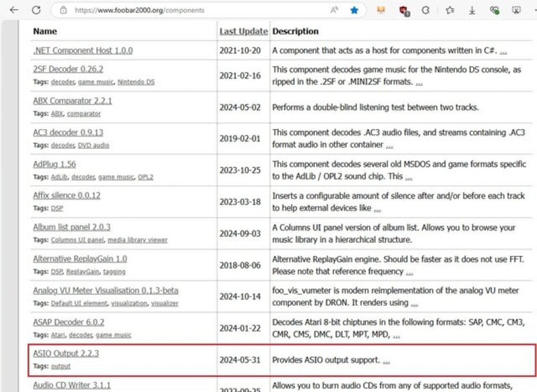Open the browser extensions puzzle icon
This screenshot has height=392, width=537.
pyautogui.click(x=425, y=10)
